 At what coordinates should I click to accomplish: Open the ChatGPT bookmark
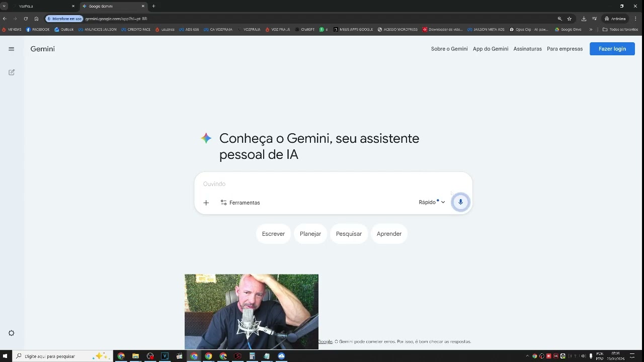point(305,30)
